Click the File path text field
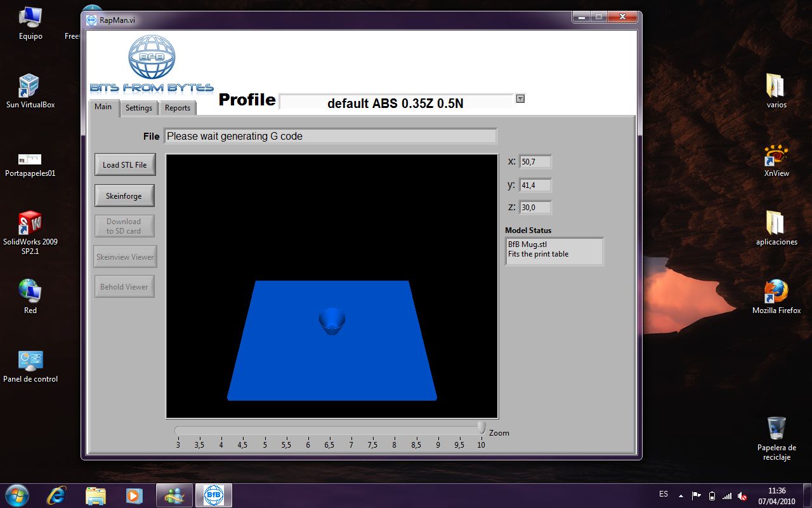This screenshot has height=508, width=812. [330, 136]
